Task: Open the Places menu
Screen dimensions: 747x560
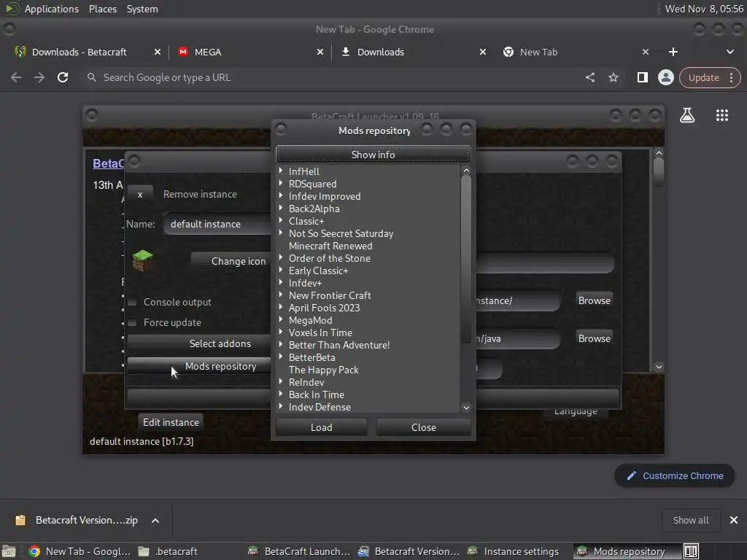Action: click(x=103, y=9)
